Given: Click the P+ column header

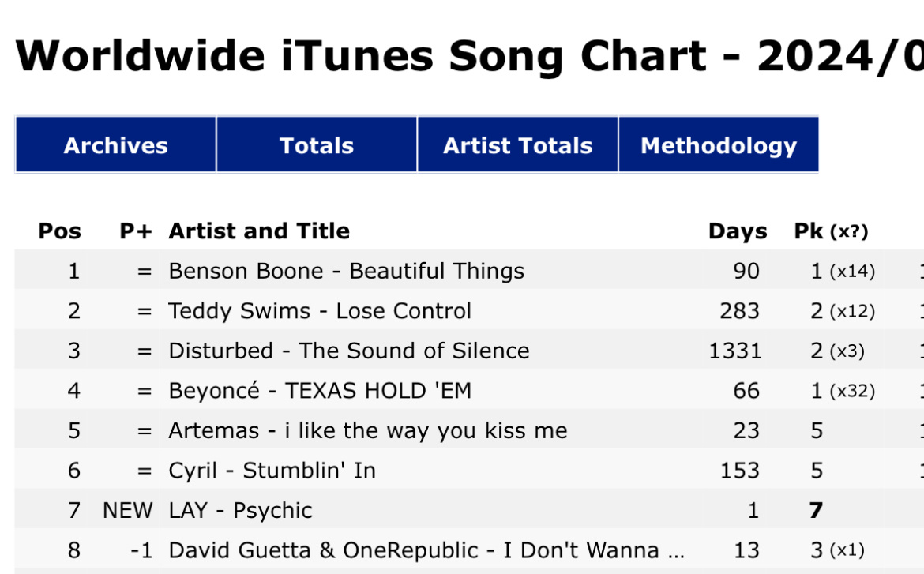Looking at the screenshot, I should tap(136, 231).
